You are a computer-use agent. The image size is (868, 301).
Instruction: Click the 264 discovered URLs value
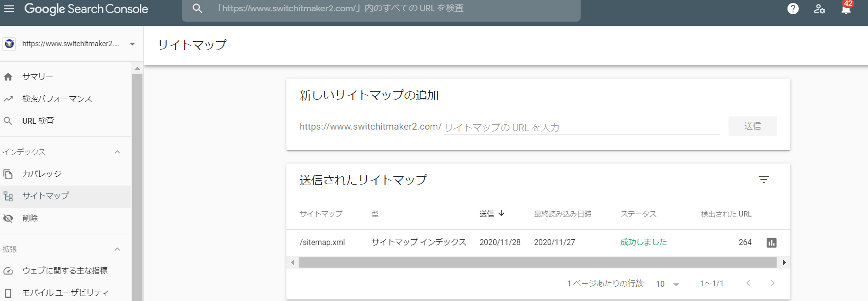745,243
